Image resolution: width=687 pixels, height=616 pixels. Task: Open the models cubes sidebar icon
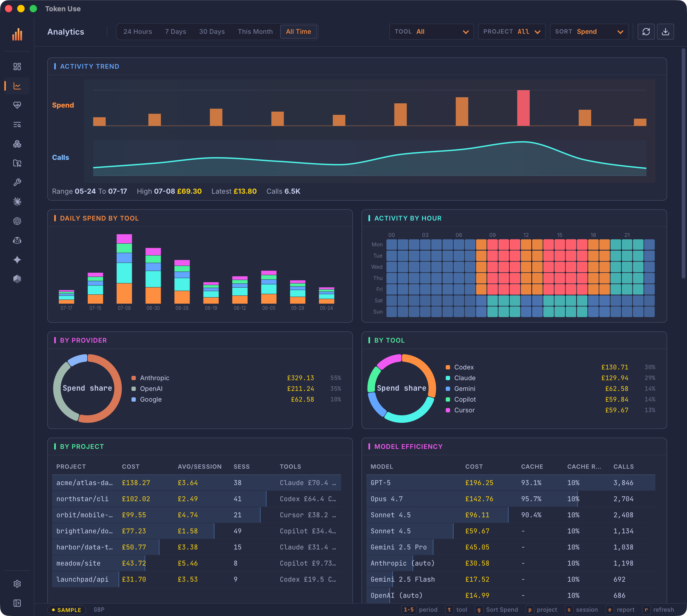(17, 144)
